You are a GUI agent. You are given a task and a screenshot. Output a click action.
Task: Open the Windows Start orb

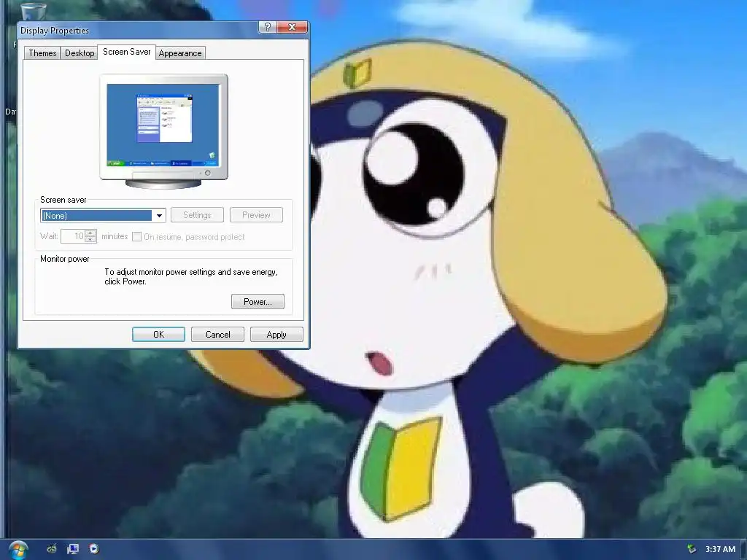pos(18,550)
